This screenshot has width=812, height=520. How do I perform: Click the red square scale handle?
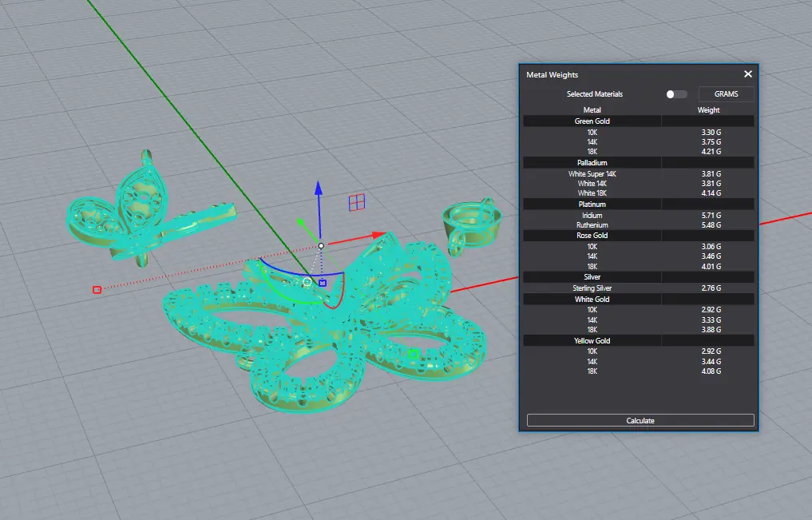tap(97, 289)
